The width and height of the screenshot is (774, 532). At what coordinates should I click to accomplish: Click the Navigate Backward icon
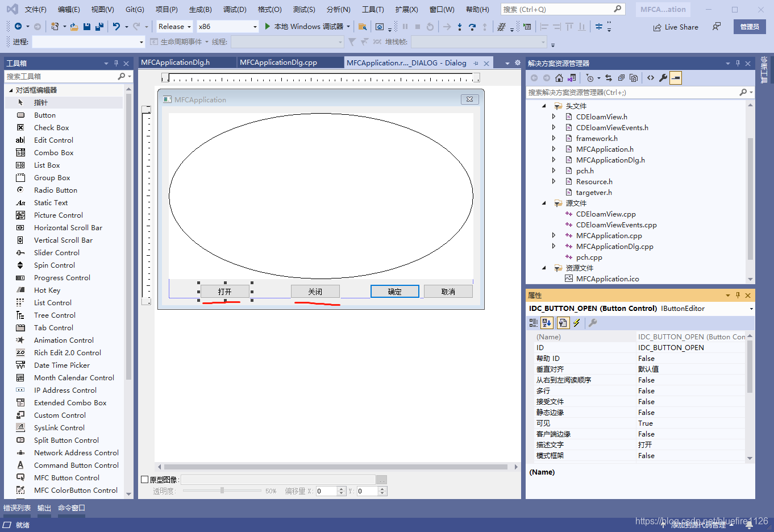click(x=18, y=27)
